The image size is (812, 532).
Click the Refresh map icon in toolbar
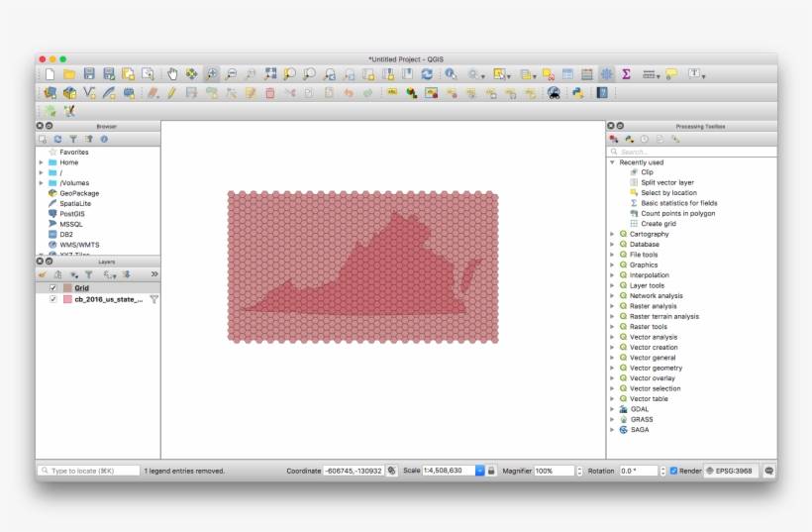click(x=427, y=74)
